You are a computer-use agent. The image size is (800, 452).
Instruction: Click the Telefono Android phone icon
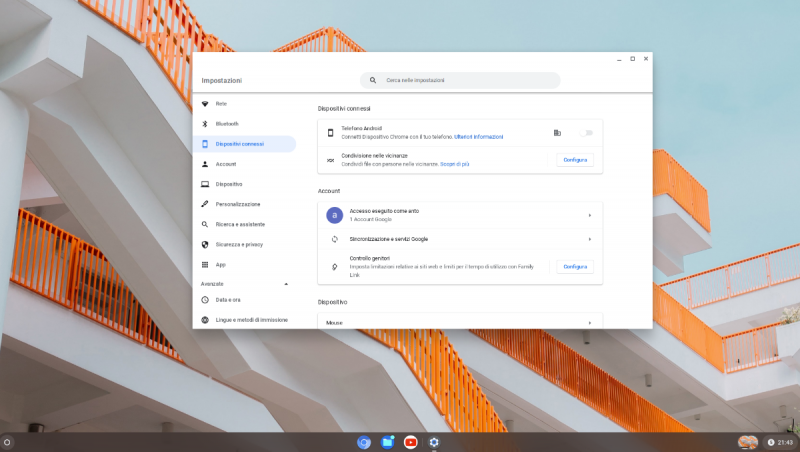[x=330, y=133]
